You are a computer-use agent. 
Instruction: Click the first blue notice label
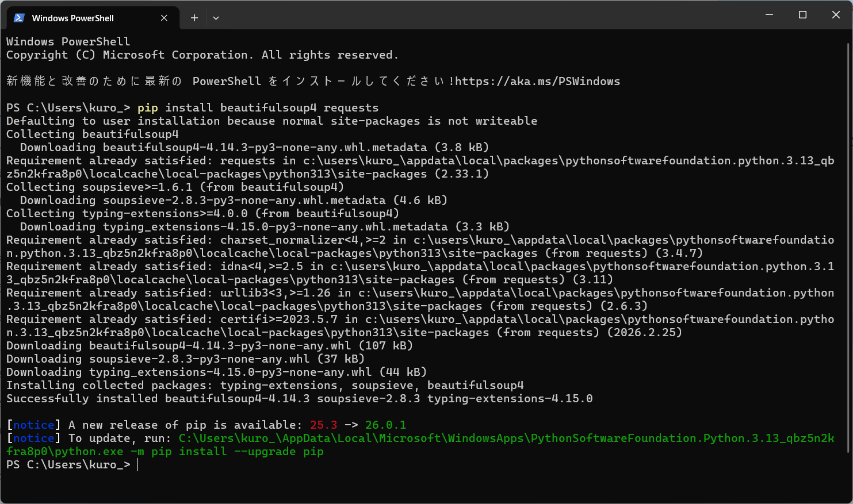(33, 425)
